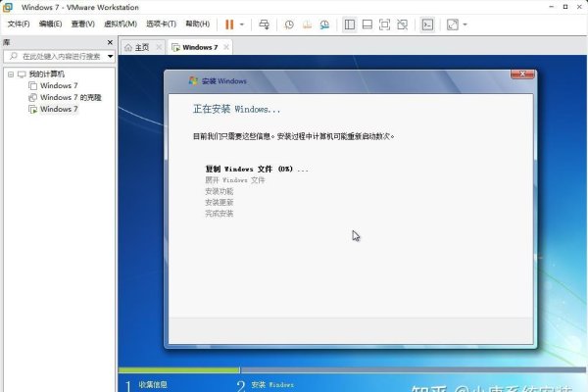
Task: Click the revert to snapshot icon
Action: (x=307, y=24)
